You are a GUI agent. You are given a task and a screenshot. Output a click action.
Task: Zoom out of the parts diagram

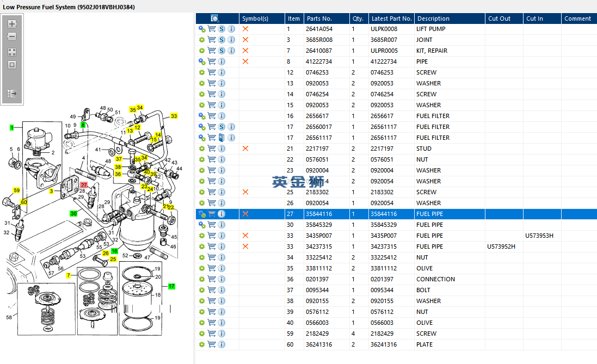(12, 36)
